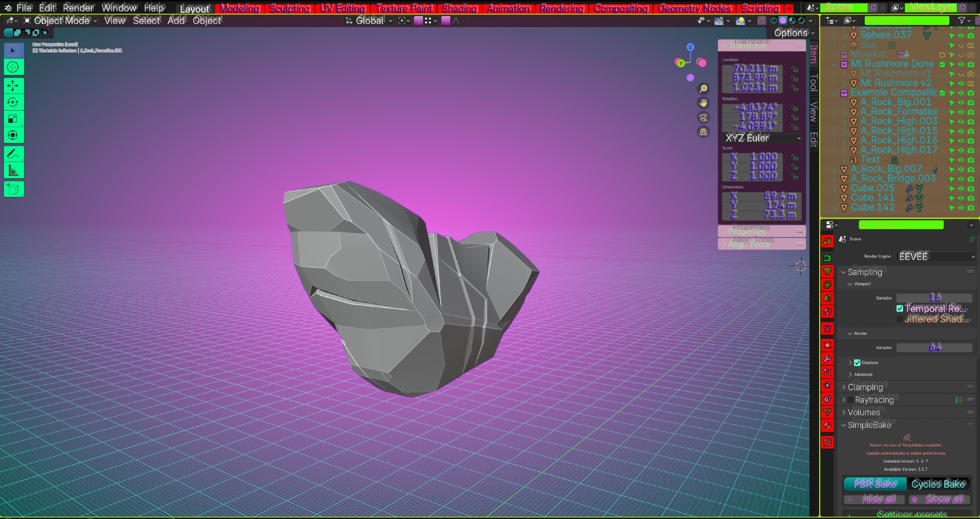Select the Cursor tool in toolbar
The width and height of the screenshot is (980, 519).
pos(13,67)
